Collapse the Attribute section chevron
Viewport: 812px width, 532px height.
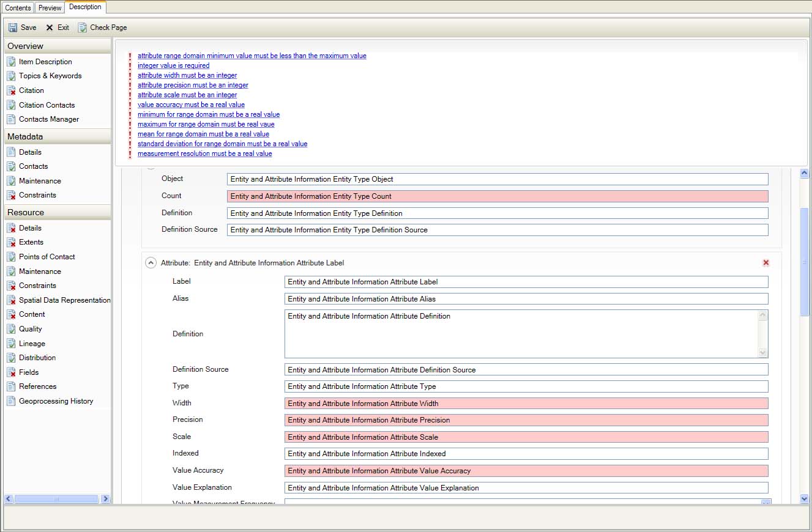tap(151, 263)
